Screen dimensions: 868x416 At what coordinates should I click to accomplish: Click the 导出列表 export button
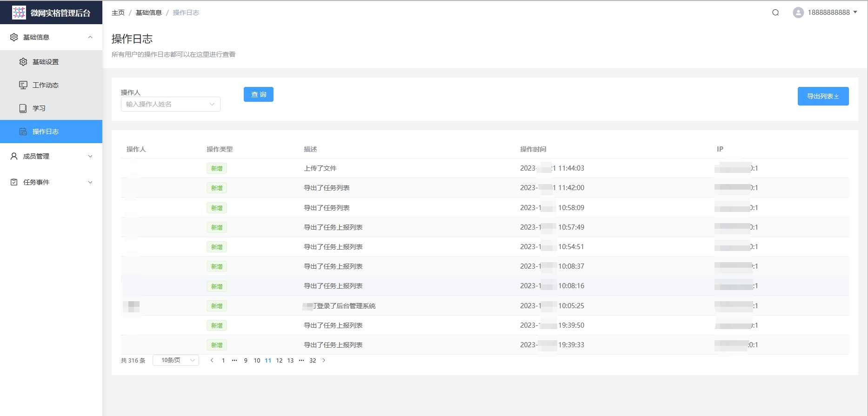click(x=823, y=96)
